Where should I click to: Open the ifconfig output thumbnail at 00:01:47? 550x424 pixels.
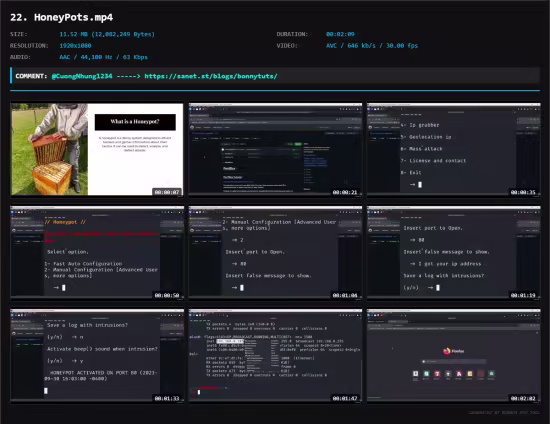pyautogui.click(x=275, y=356)
